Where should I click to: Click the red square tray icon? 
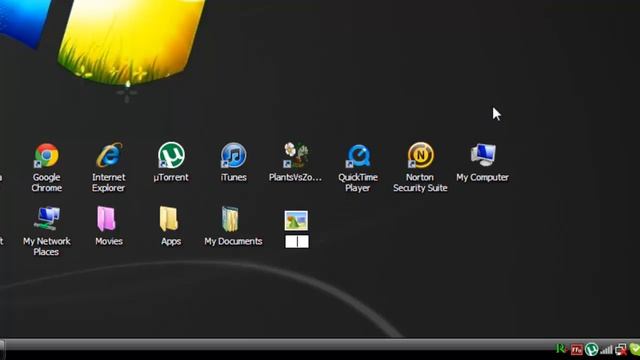click(x=577, y=349)
